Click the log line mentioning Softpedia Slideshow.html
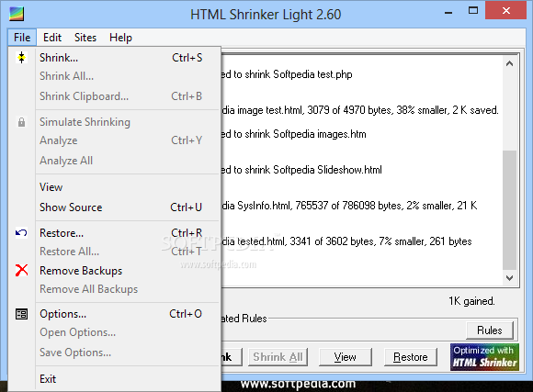 click(x=301, y=170)
